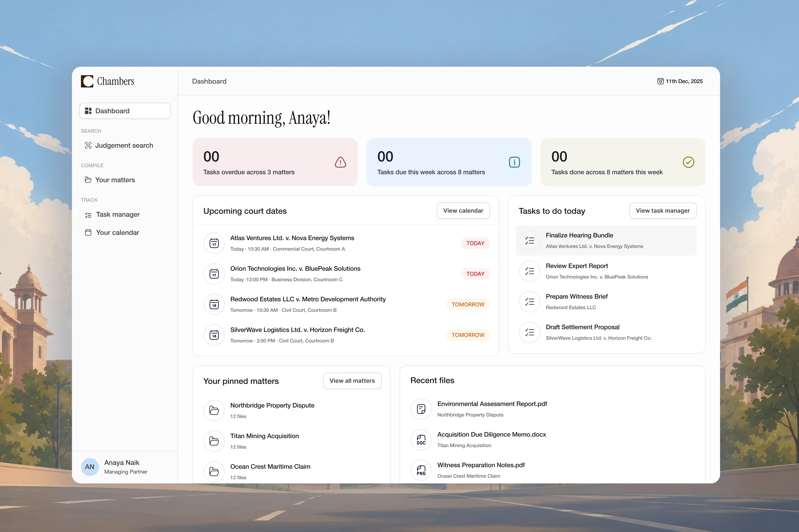Screen dimensions: 799x532
Task: Click file icon for Environmental Assessment Report.pdf
Action: [421, 409]
